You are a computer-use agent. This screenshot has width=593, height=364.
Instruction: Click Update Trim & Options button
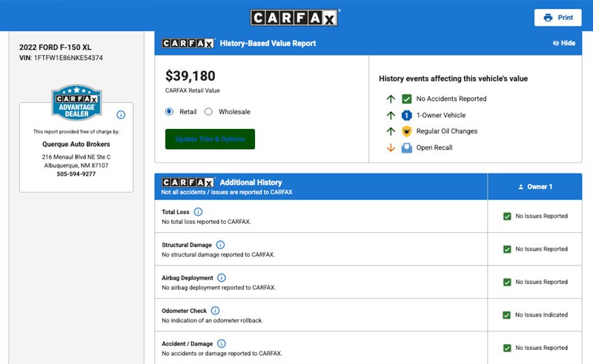[x=210, y=139]
